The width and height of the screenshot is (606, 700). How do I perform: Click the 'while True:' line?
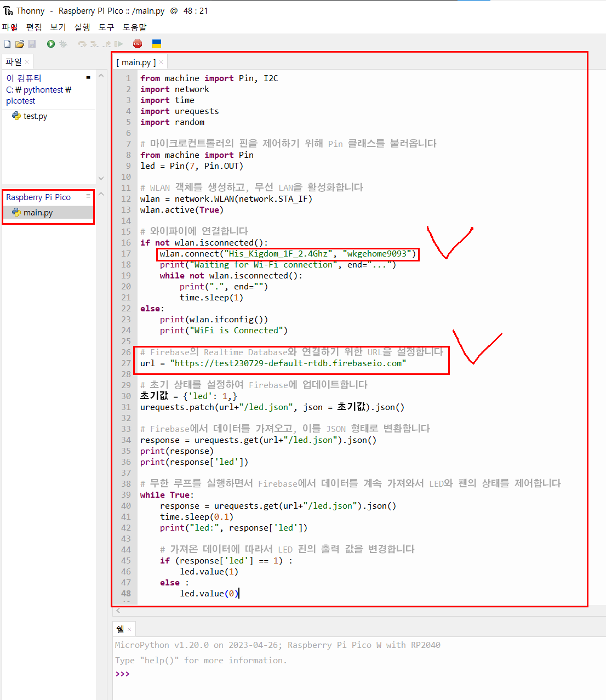pyautogui.click(x=167, y=495)
